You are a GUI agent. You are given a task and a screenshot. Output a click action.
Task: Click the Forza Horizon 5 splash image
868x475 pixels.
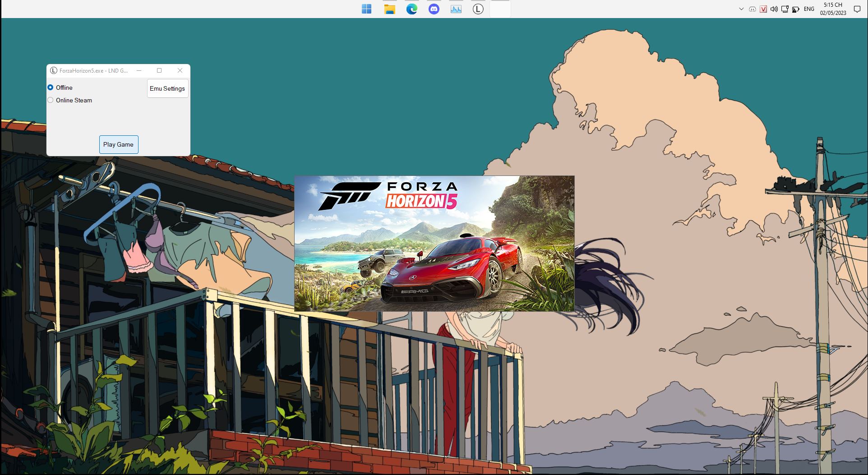(x=434, y=244)
